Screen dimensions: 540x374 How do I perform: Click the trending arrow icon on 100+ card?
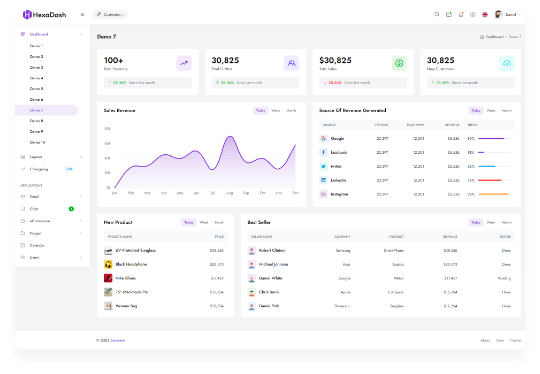(x=184, y=63)
